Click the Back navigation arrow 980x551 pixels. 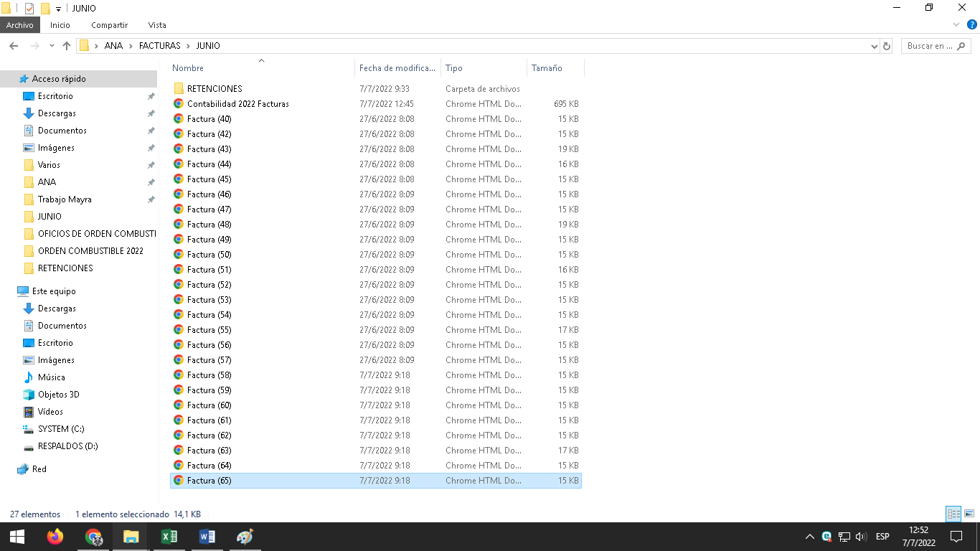[x=13, y=46]
